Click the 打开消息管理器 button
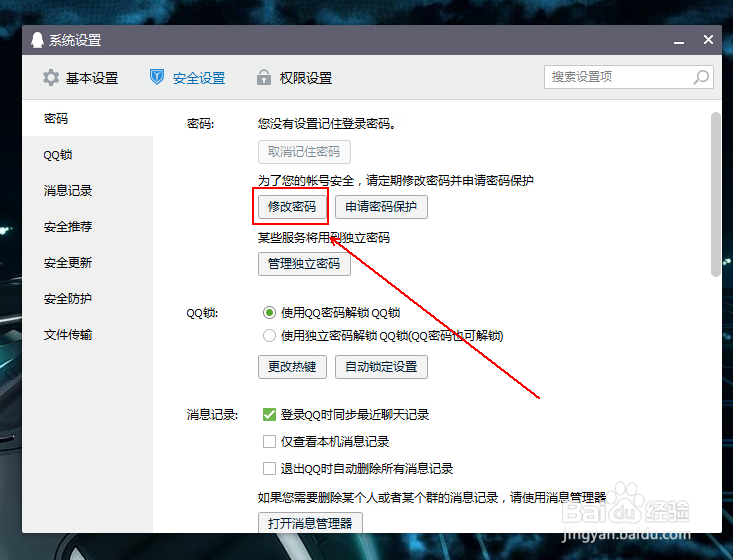The image size is (733, 560). [x=310, y=523]
